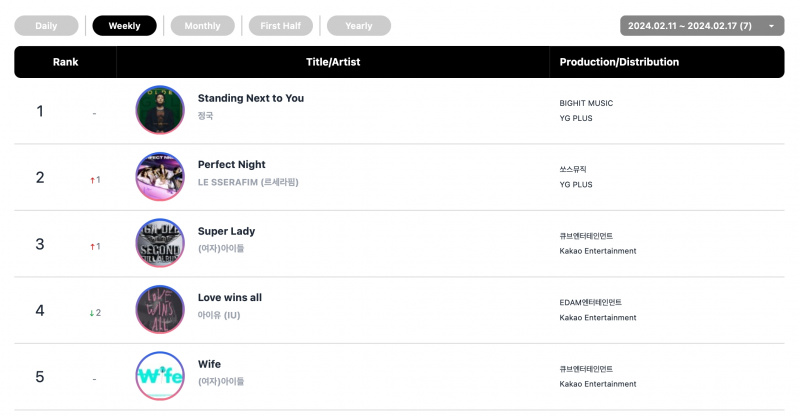Switch to the Monthly chart tab
The image size is (800, 416).
[x=203, y=26]
